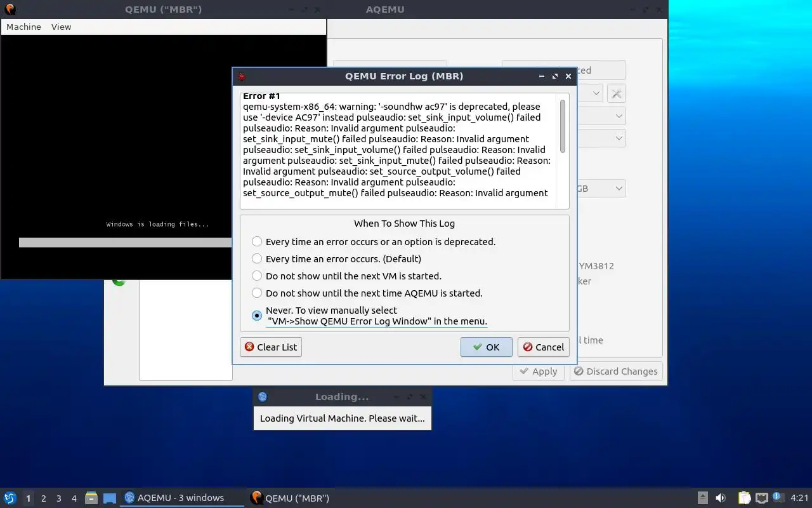Click the flame icon in QEMU ("MBR") title bar
This screenshot has height=508, width=812.
click(x=10, y=10)
